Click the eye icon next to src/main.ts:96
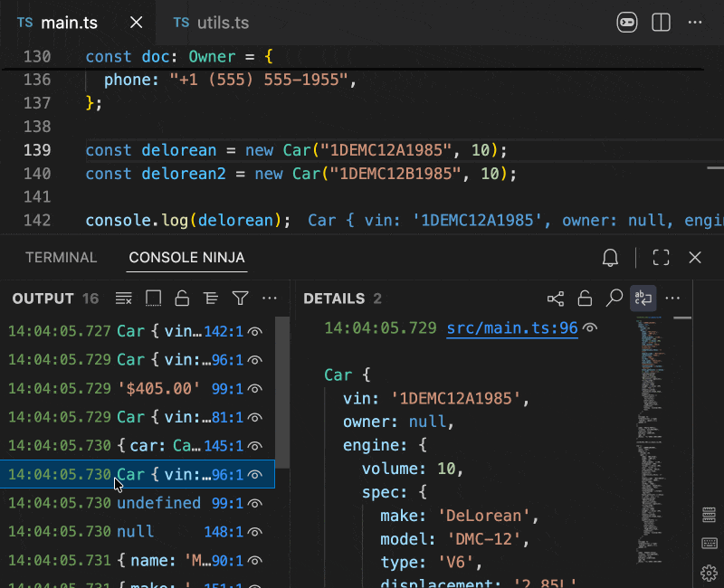 coord(590,327)
